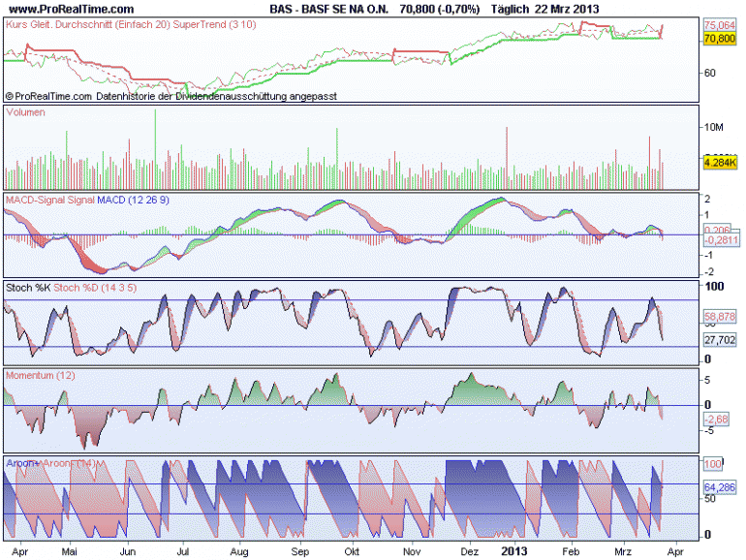Click the Dez month label on time axis

pos(470,551)
